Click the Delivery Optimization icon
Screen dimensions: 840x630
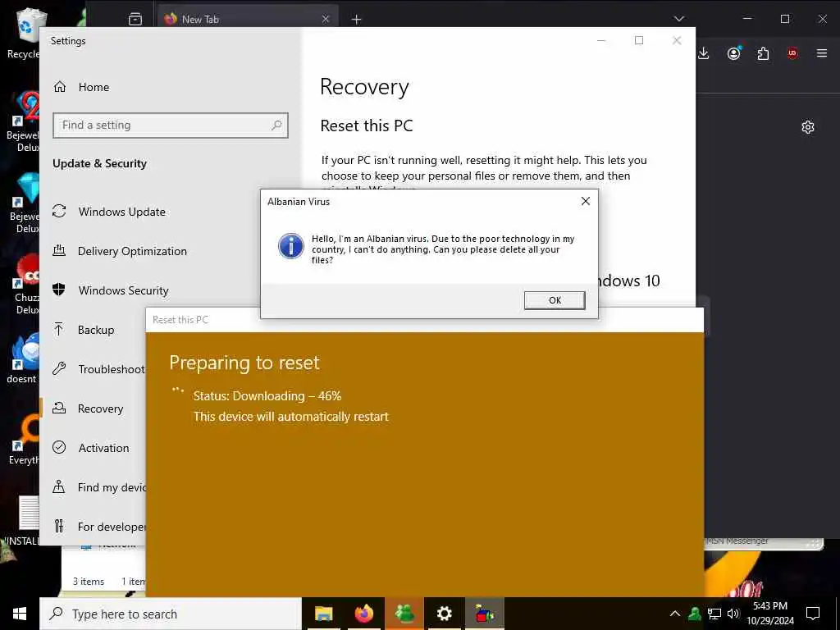(x=59, y=250)
